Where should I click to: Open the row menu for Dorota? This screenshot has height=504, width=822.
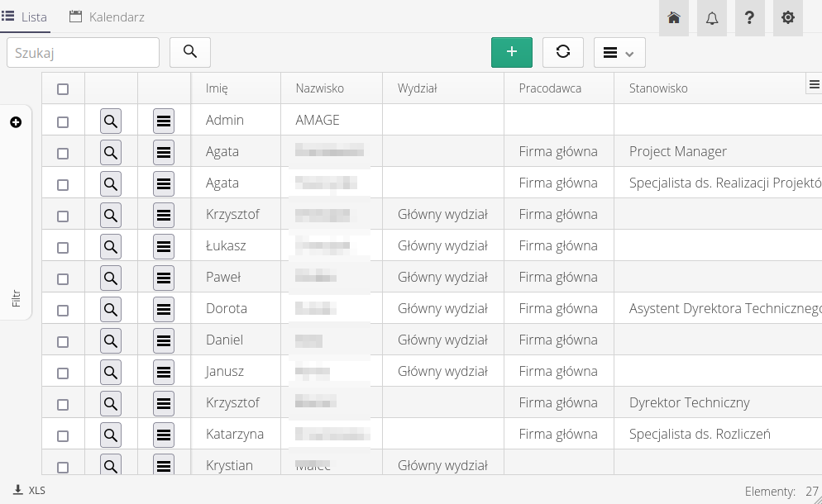click(164, 310)
